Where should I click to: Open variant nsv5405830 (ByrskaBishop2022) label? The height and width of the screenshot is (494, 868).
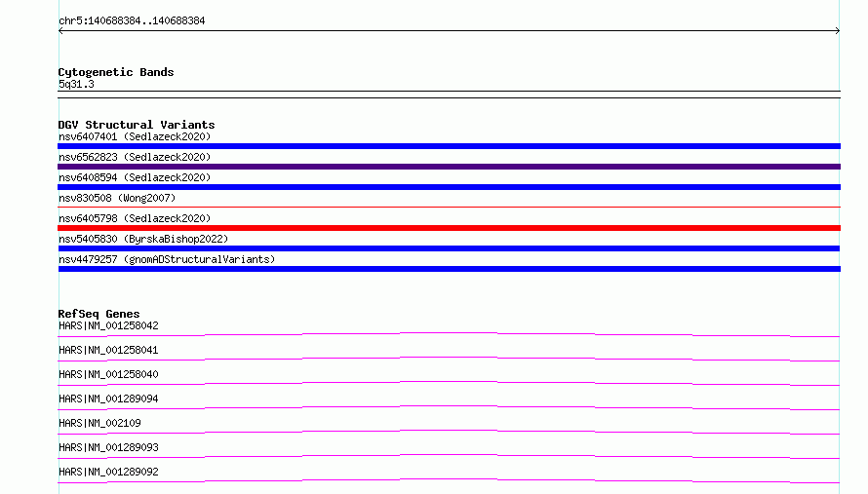[143, 239]
